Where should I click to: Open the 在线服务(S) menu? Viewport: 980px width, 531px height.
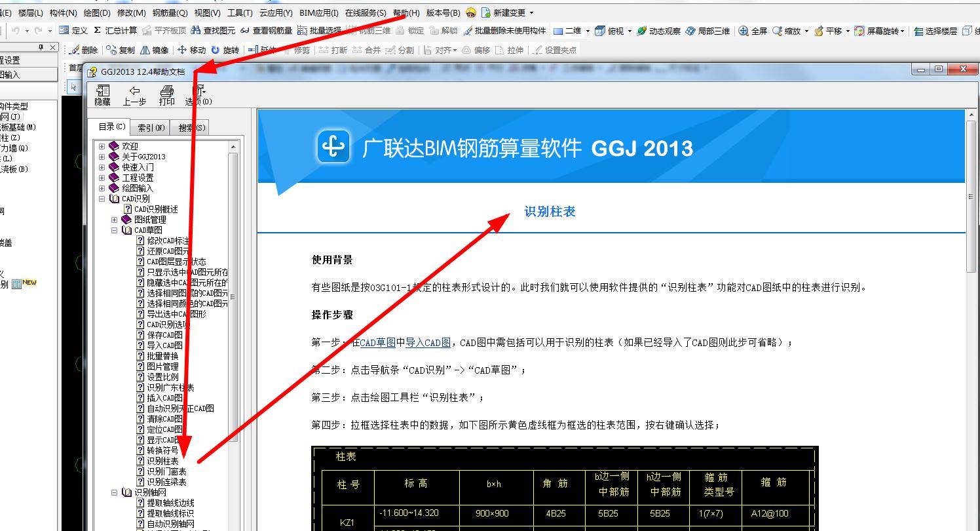tap(366, 12)
